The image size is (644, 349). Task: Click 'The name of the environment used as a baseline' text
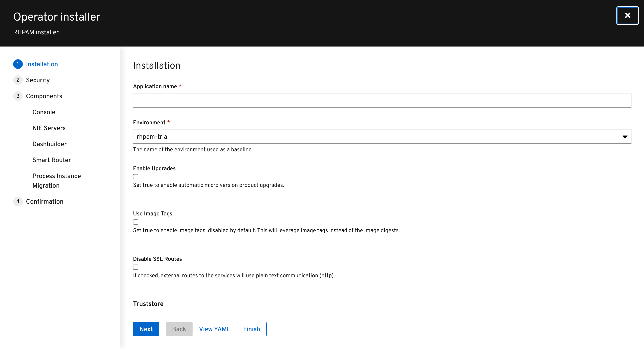coord(192,149)
